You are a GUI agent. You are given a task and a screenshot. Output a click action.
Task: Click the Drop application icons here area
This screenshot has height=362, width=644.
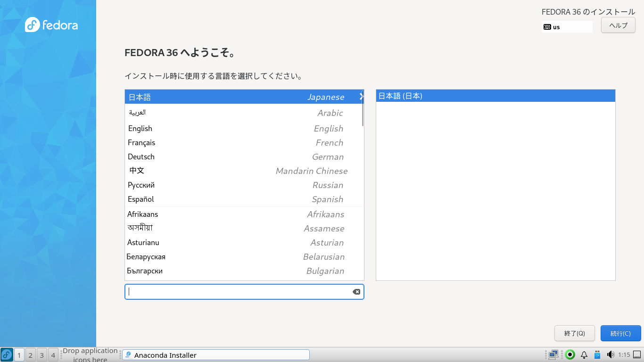(x=90, y=355)
